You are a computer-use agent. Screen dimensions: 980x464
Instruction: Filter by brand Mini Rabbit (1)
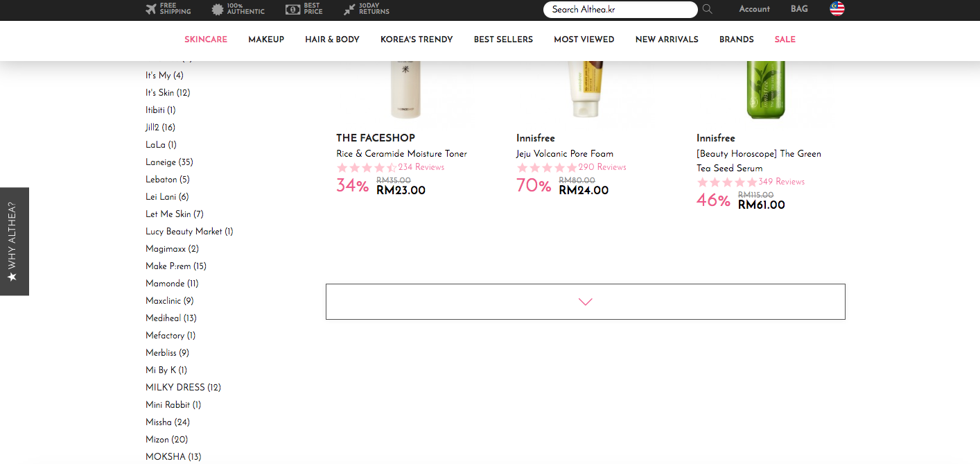click(x=173, y=405)
